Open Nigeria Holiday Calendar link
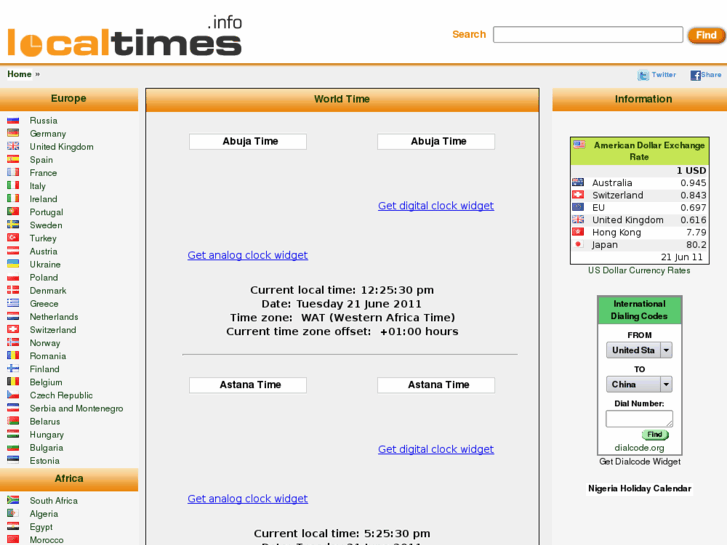The width and height of the screenshot is (727, 545). pos(639,488)
